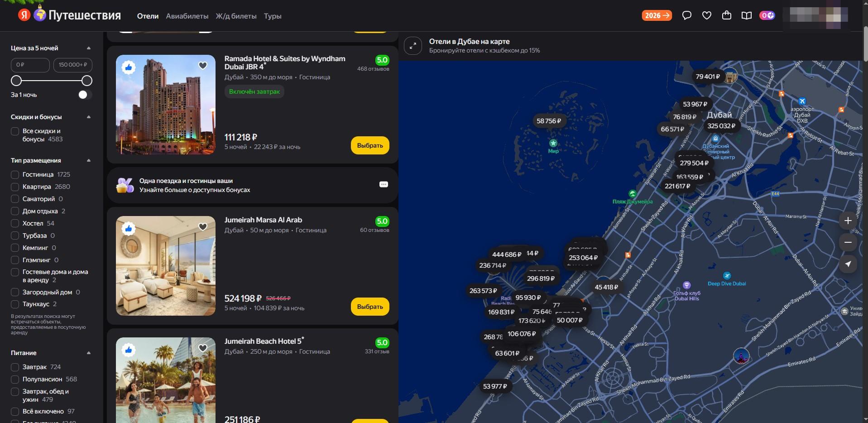Viewport: 868px width, 423px height.
Task: Add Jumeirah Marsa Al Arab to favorites
Action: point(203,227)
